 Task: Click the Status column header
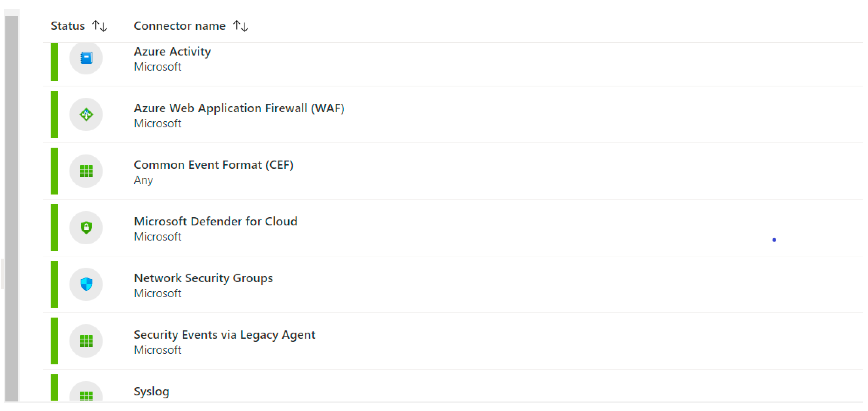coord(67,26)
